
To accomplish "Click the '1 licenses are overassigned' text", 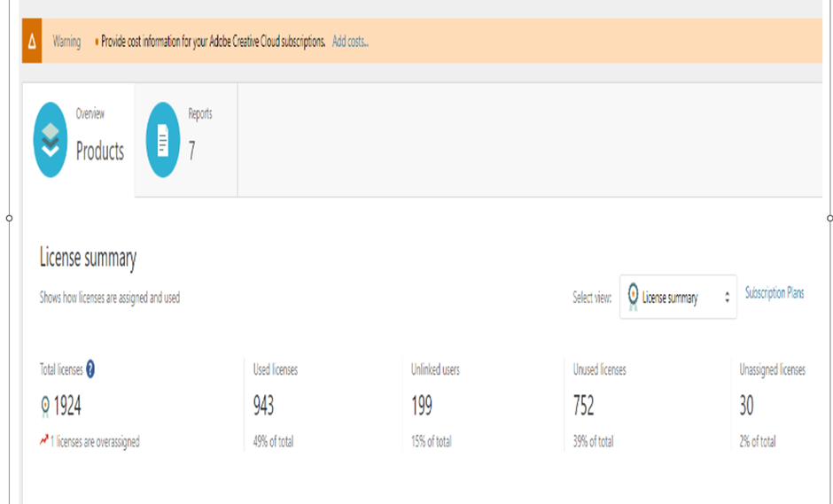I will click(95, 441).
